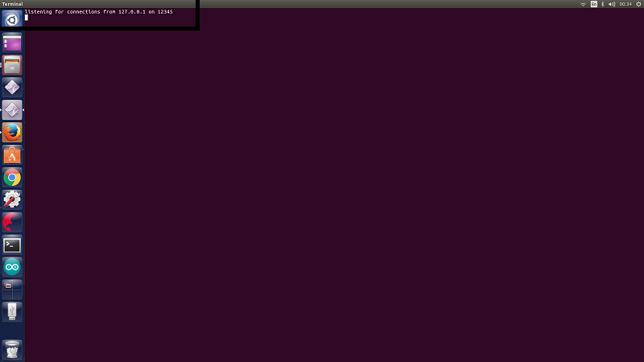Open the purple window app in launcher
644x362 pixels.
point(12,43)
